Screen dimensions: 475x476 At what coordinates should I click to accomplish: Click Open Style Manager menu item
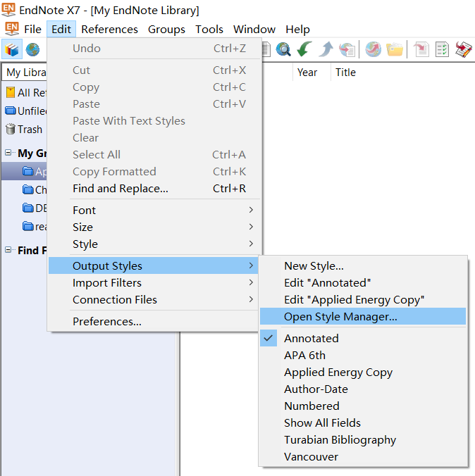click(363, 316)
